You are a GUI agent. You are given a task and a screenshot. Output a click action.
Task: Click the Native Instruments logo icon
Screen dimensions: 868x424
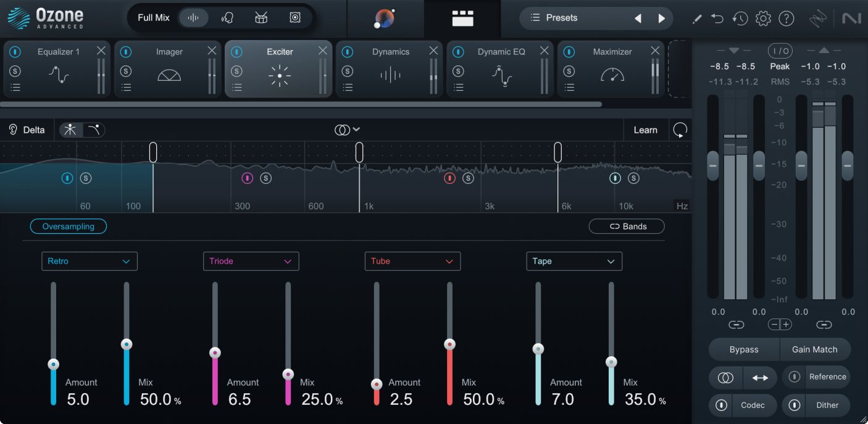(851, 19)
